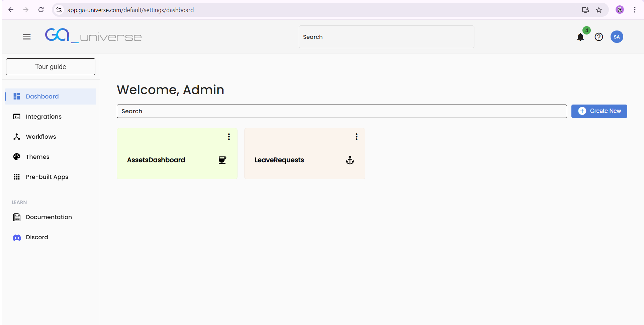Image resolution: width=644 pixels, height=325 pixels.
Task: Go back to previous browser page
Action: tap(11, 10)
